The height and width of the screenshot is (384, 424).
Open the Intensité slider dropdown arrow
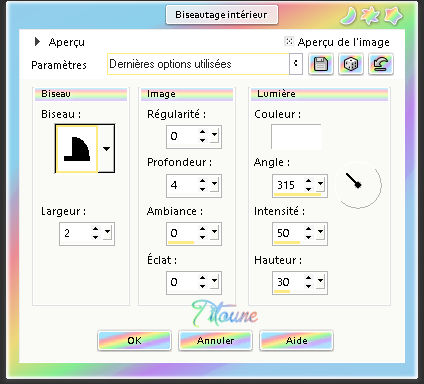pyautogui.click(x=320, y=232)
